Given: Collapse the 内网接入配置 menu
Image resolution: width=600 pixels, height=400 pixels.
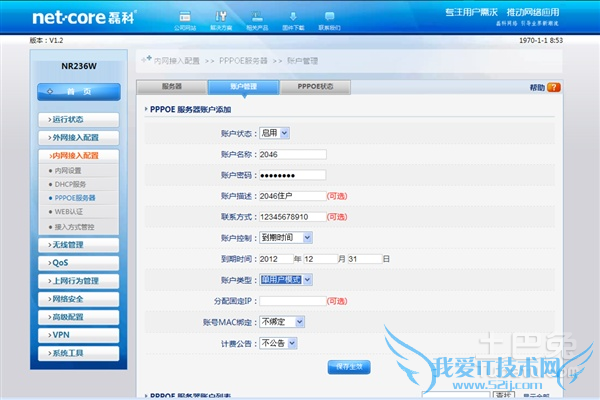Looking at the screenshot, I should pos(78,155).
